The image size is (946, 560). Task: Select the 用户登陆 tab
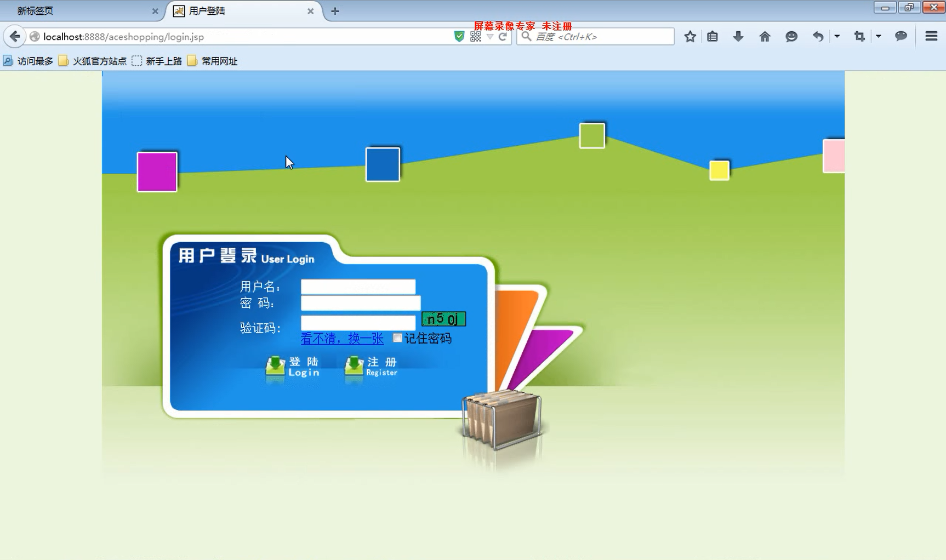pyautogui.click(x=244, y=11)
